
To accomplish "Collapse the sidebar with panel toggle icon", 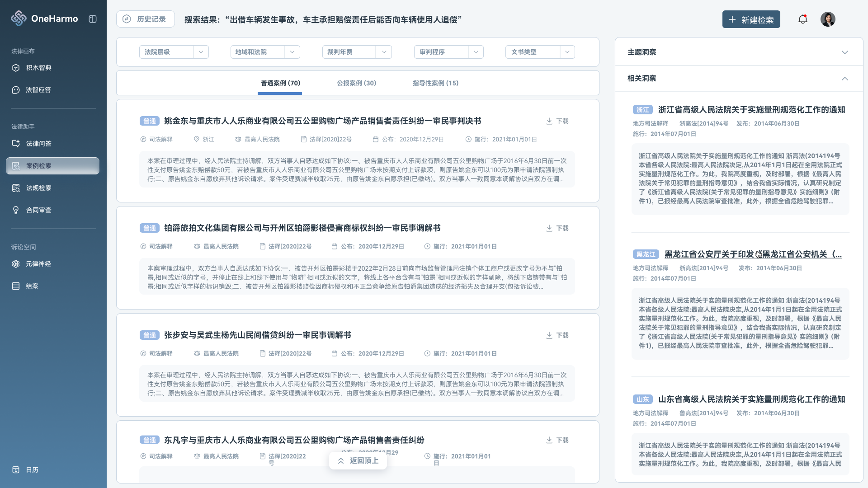I will (x=93, y=19).
